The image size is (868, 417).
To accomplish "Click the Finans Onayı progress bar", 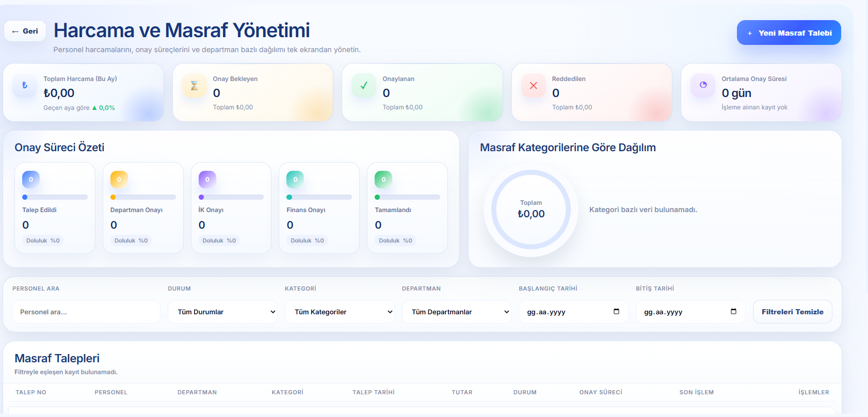I will click(x=319, y=197).
